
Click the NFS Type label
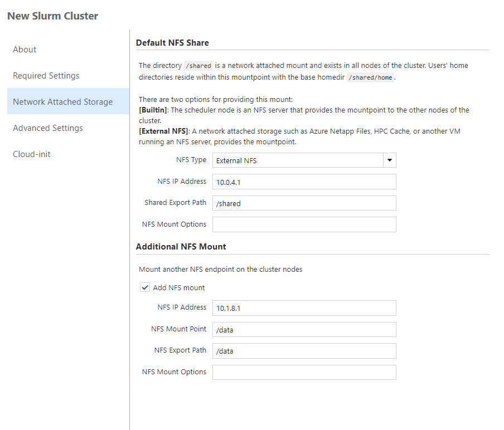(x=191, y=160)
